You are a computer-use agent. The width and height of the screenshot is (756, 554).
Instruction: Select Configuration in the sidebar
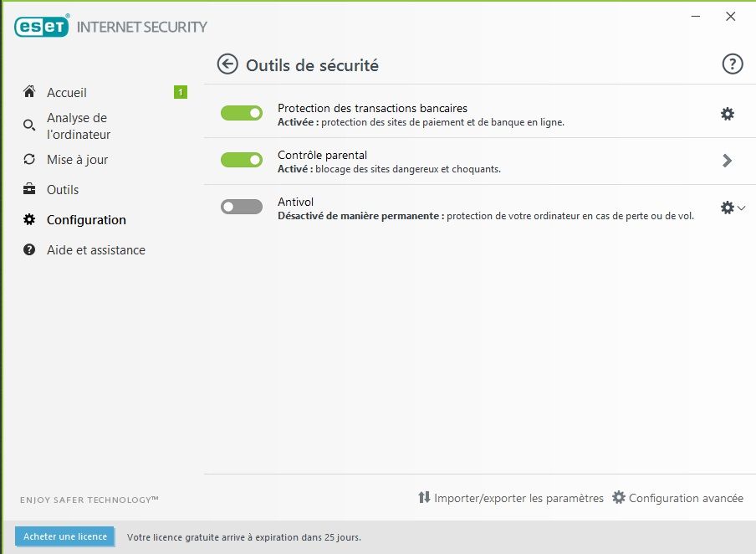(86, 220)
